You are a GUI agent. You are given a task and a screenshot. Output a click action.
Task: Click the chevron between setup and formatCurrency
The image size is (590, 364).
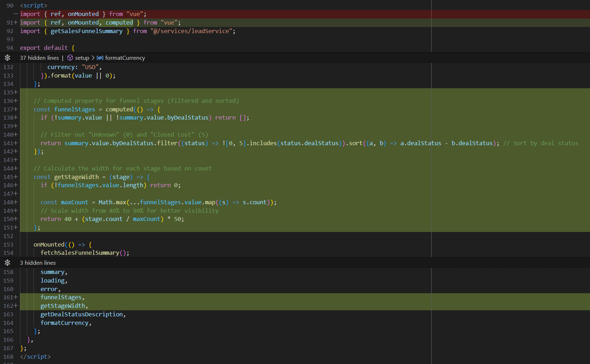pos(93,57)
